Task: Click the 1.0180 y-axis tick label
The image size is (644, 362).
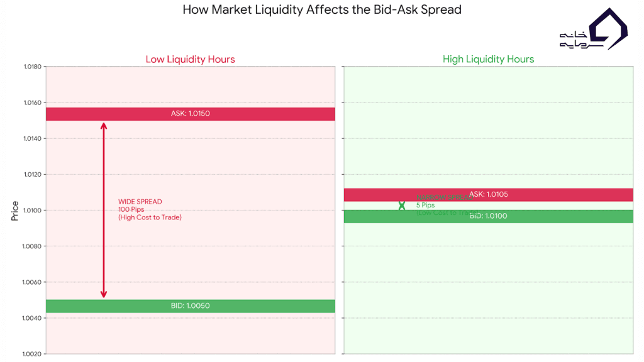Action: (32, 67)
